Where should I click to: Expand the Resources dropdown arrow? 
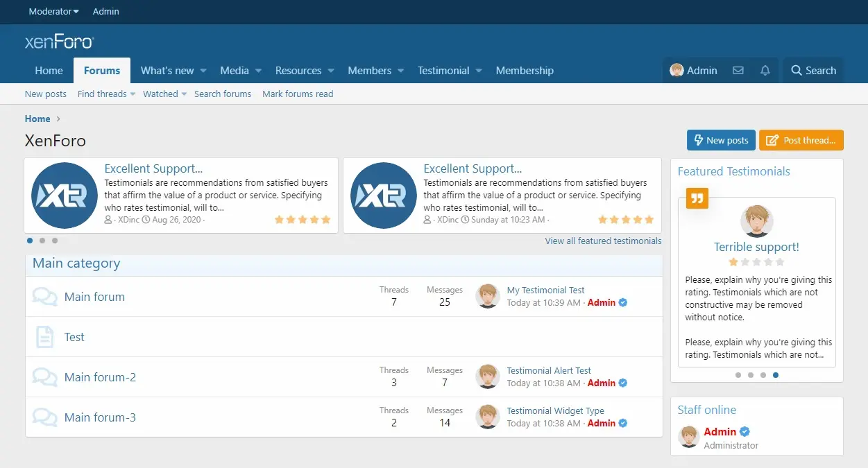coord(331,71)
